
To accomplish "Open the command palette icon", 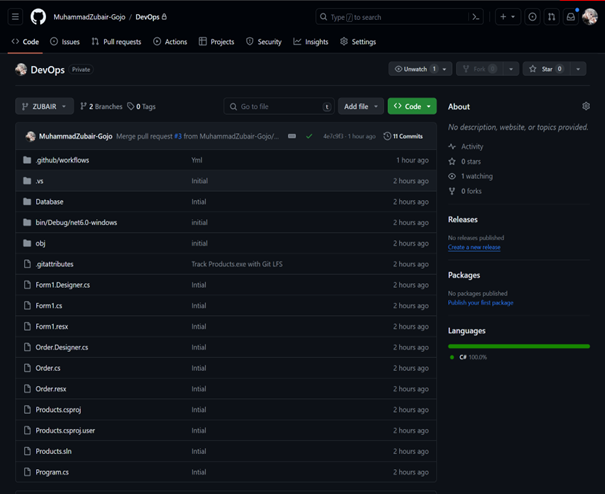I will pyautogui.click(x=475, y=17).
